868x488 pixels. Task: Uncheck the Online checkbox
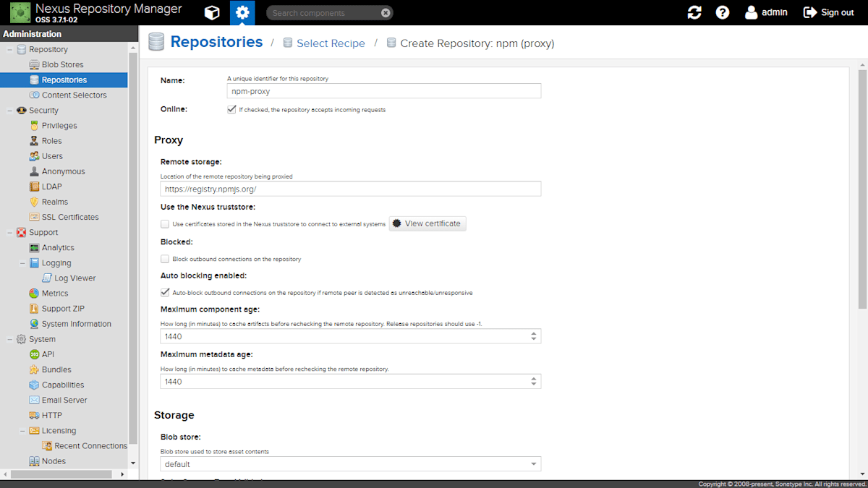[231, 110]
